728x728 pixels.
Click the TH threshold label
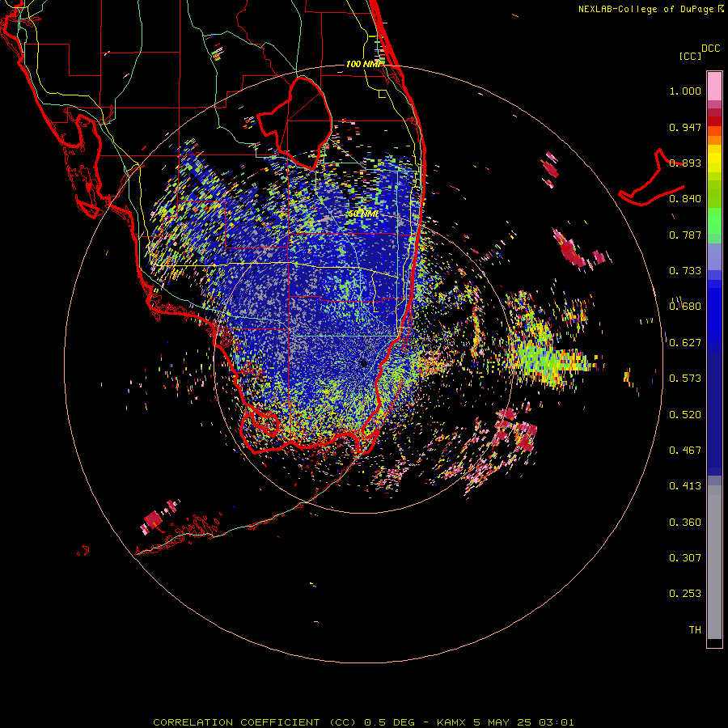(x=695, y=630)
